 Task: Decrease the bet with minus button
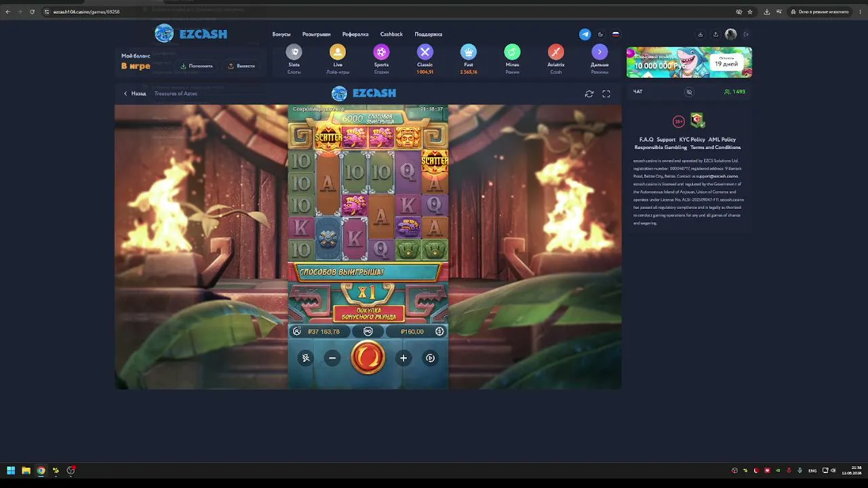[332, 358]
